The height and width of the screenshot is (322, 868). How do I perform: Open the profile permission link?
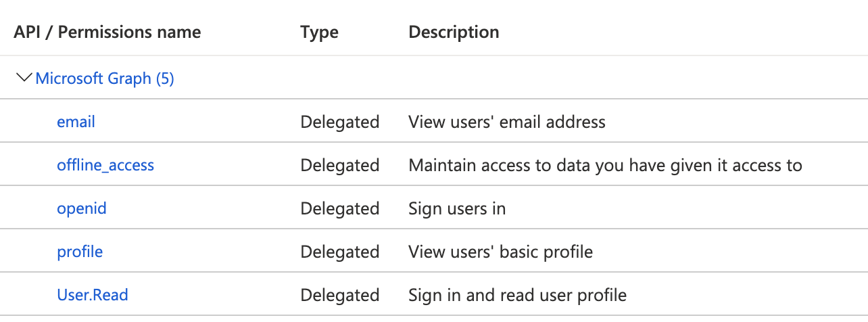[80, 252]
